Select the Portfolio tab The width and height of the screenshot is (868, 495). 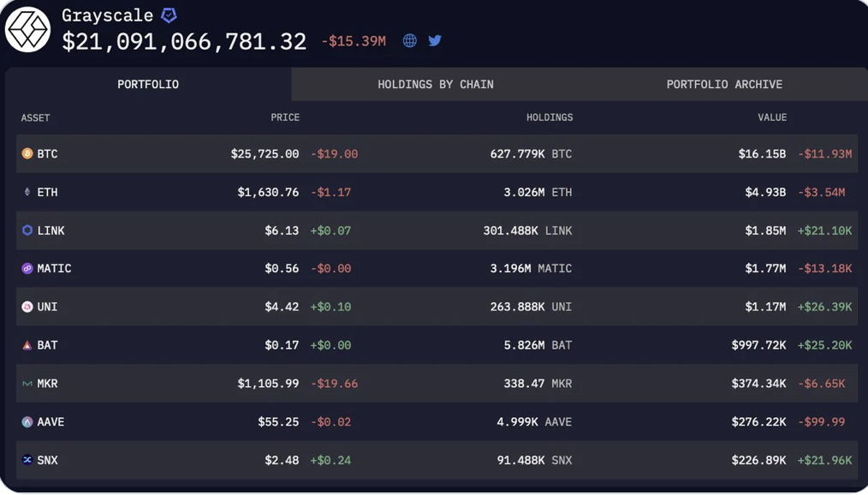pyautogui.click(x=148, y=84)
